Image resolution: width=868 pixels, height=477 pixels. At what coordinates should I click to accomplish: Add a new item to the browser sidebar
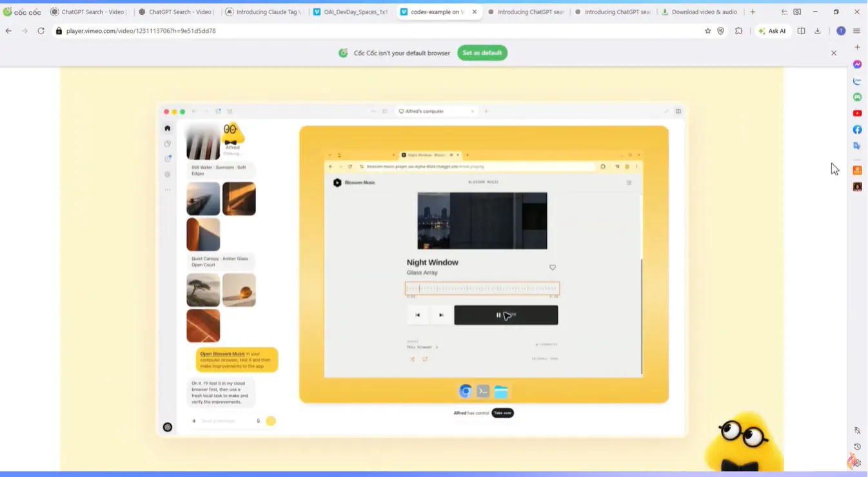tap(857, 47)
